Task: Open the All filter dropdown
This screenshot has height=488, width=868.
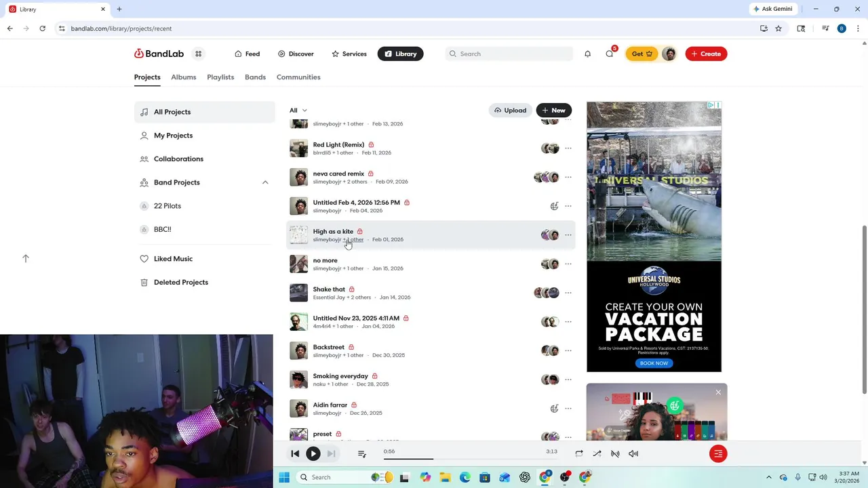Action: pyautogui.click(x=298, y=110)
